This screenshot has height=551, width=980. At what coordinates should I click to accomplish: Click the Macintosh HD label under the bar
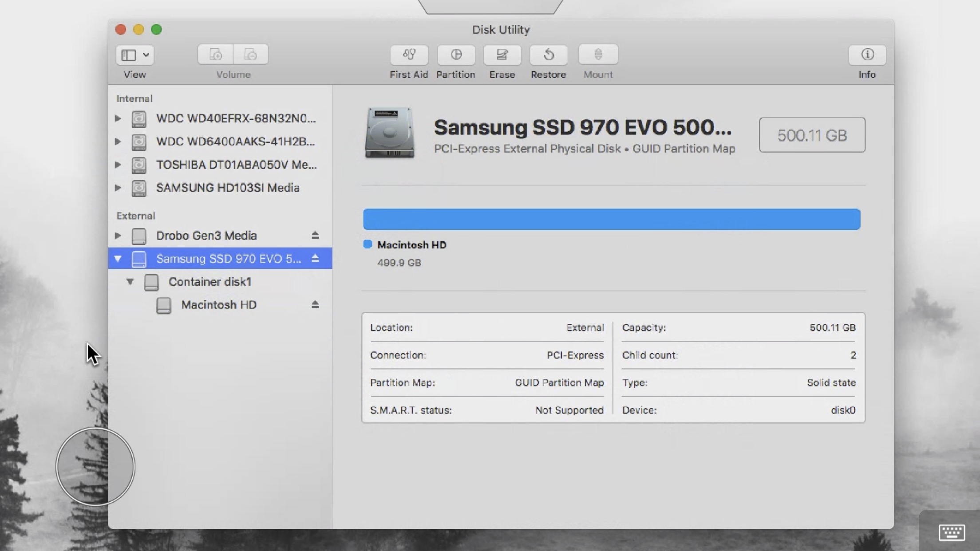[x=411, y=245]
